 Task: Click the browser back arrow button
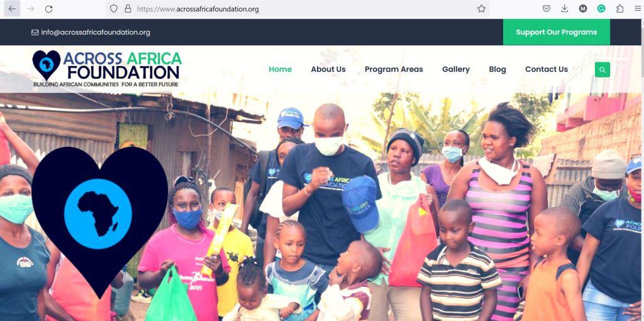12,9
